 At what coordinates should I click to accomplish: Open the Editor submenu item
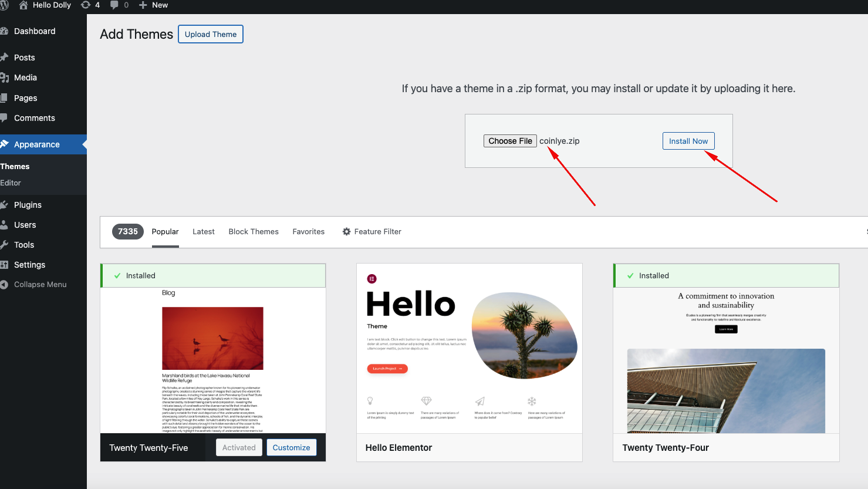tap(11, 183)
